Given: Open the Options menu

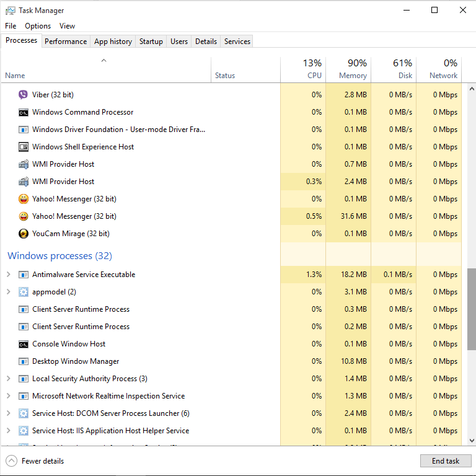Looking at the screenshot, I should point(38,26).
